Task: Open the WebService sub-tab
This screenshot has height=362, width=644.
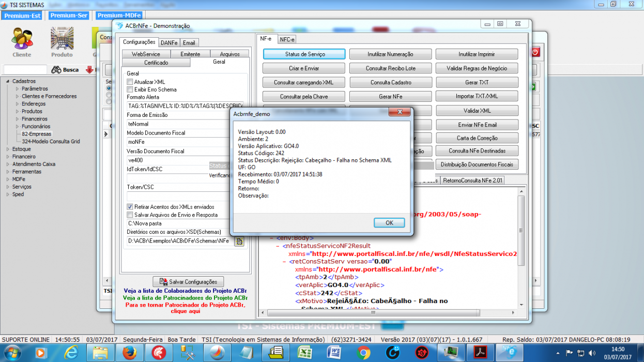Action: [146, 54]
